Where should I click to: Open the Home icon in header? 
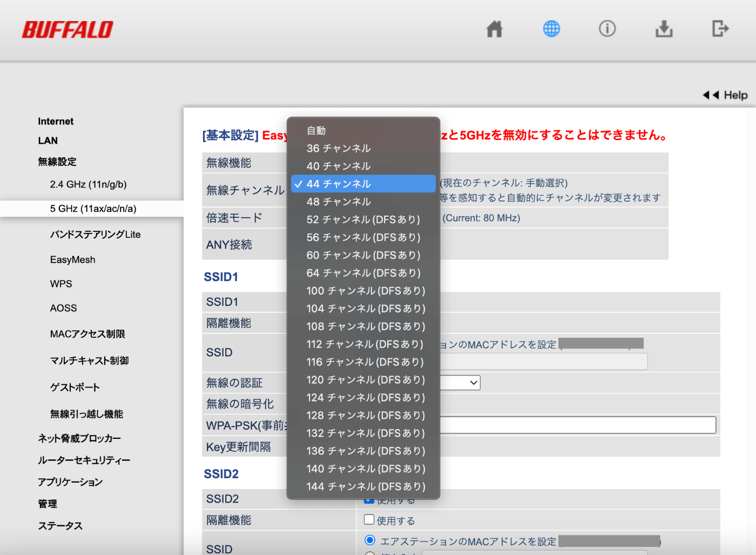click(x=494, y=29)
